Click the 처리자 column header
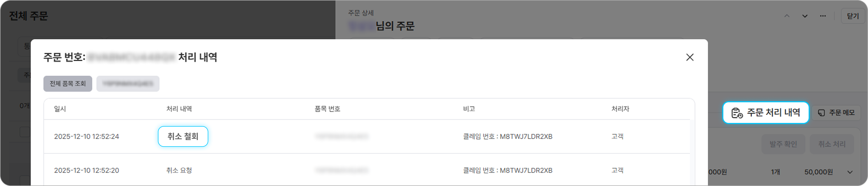Image resolution: width=868 pixels, height=186 pixels. click(620, 109)
